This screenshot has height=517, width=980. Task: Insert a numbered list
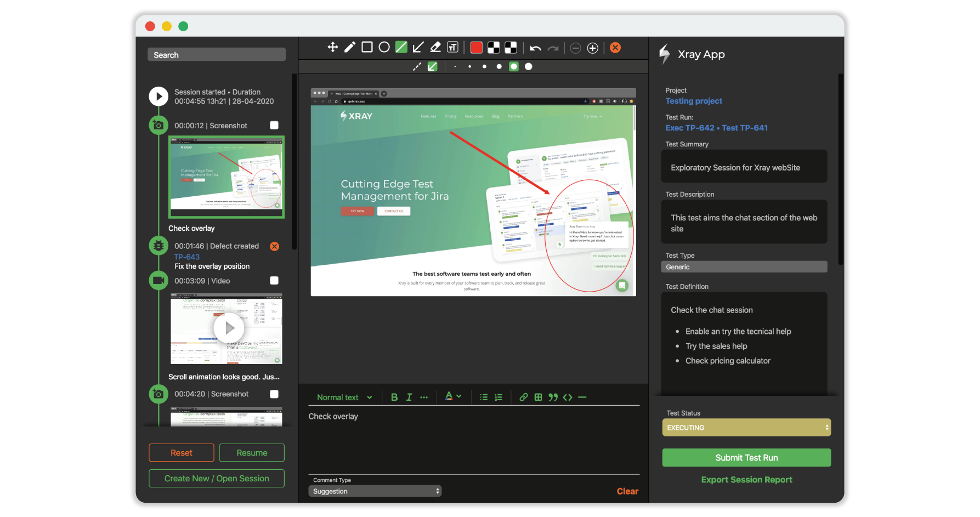tap(499, 397)
